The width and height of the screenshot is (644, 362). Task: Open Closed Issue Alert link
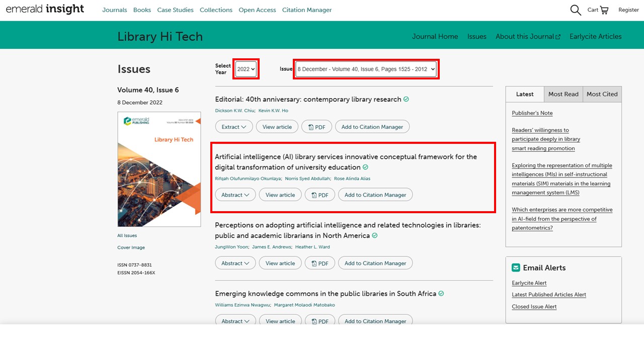point(534,307)
